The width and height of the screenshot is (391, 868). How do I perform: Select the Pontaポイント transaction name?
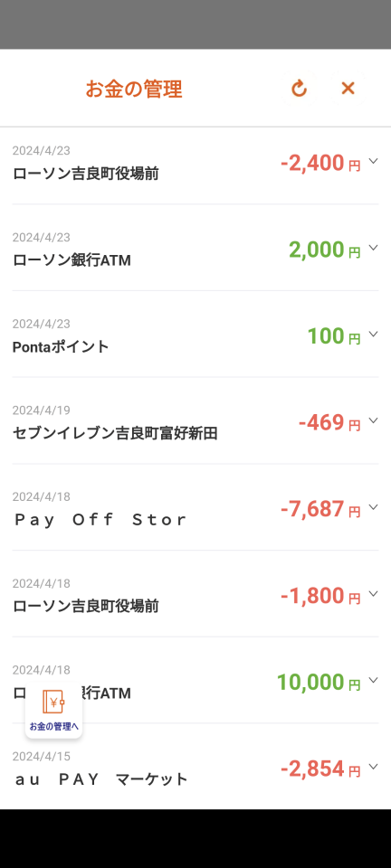(x=61, y=347)
